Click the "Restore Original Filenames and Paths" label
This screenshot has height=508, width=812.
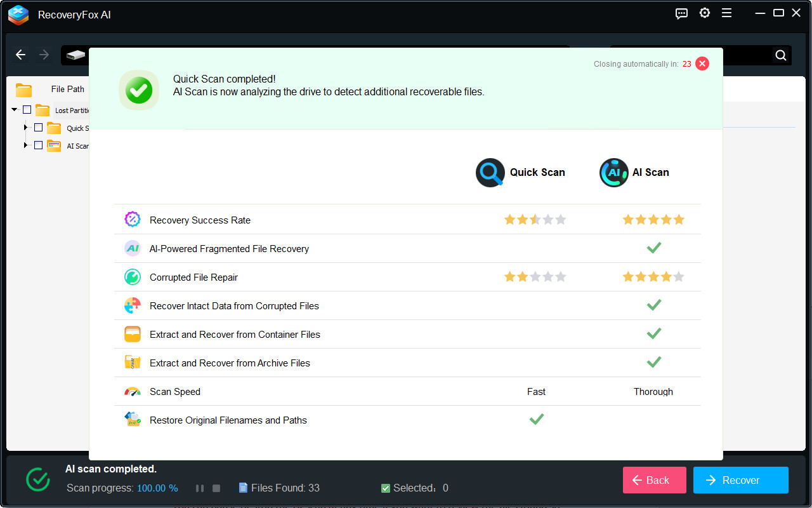(228, 420)
